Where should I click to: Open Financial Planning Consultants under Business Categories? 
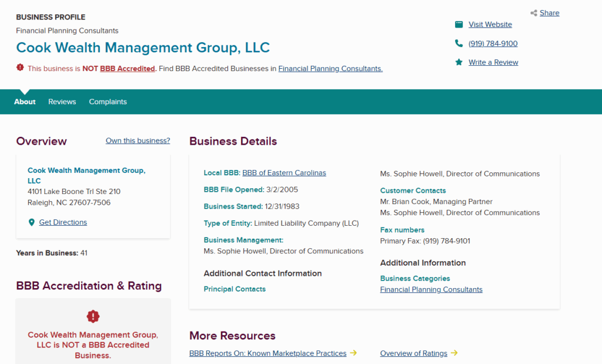pyautogui.click(x=431, y=289)
